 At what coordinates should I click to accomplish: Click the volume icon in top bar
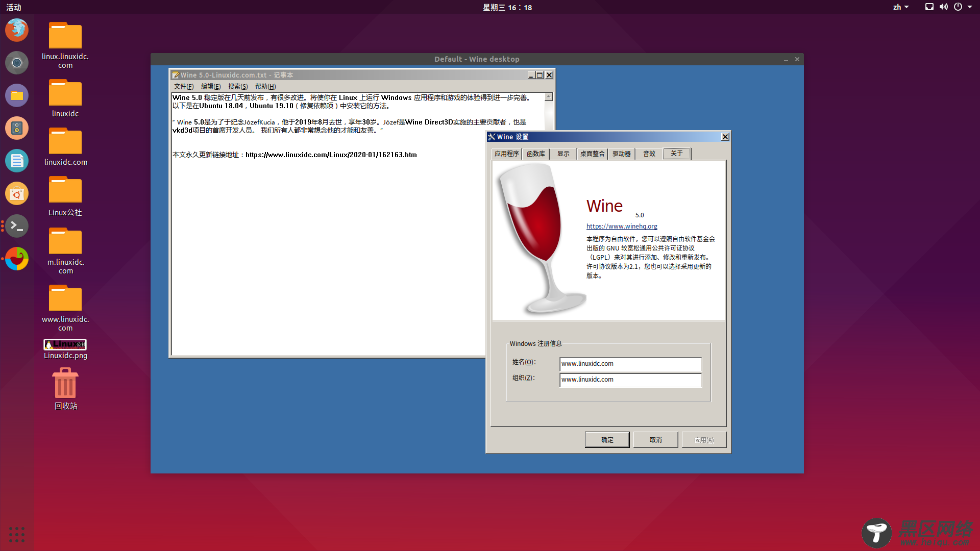pyautogui.click(x=944, y=7)
